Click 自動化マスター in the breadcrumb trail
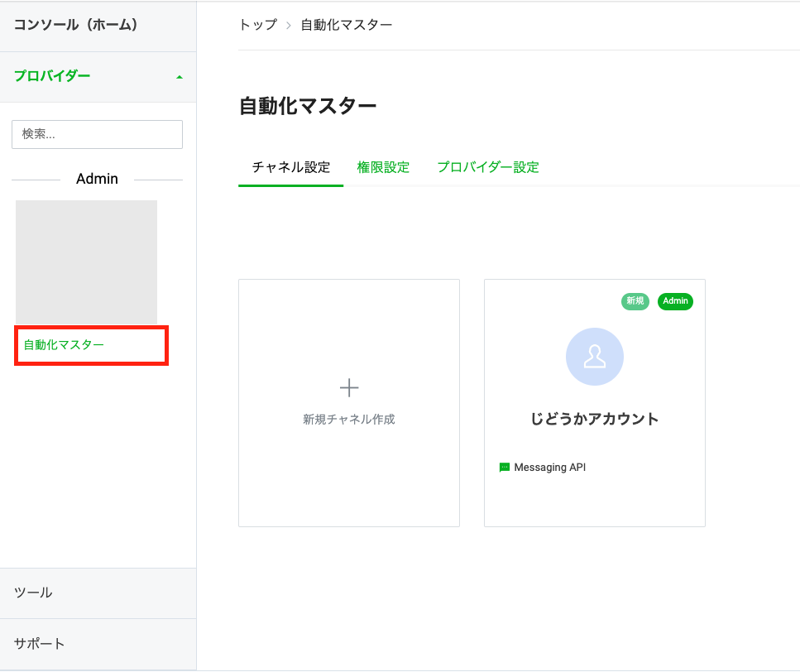Image resolution: width=800 pixels, height=672 pixels. pos(346,25)
